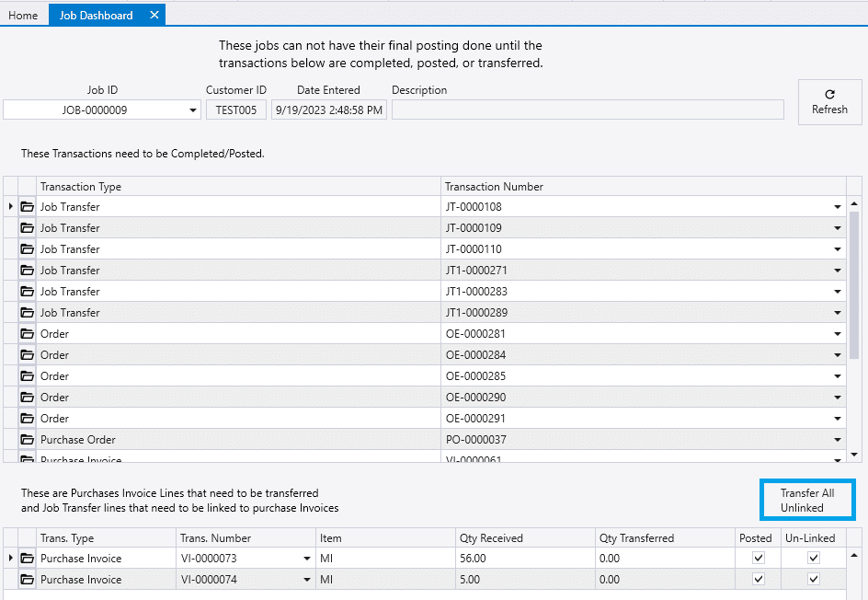Open the Job ID dropdown

click(192, 109)
